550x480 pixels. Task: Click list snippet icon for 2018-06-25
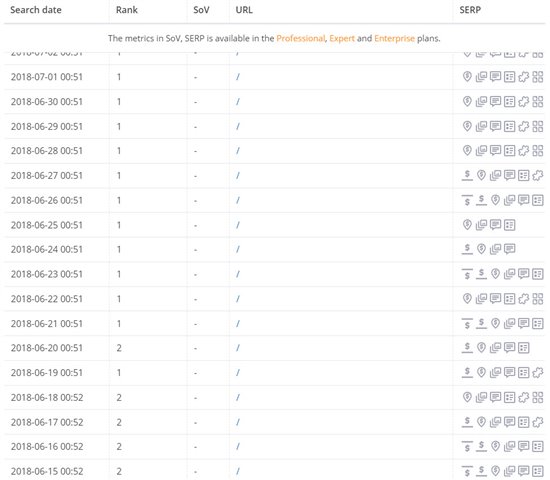[509, 225]
